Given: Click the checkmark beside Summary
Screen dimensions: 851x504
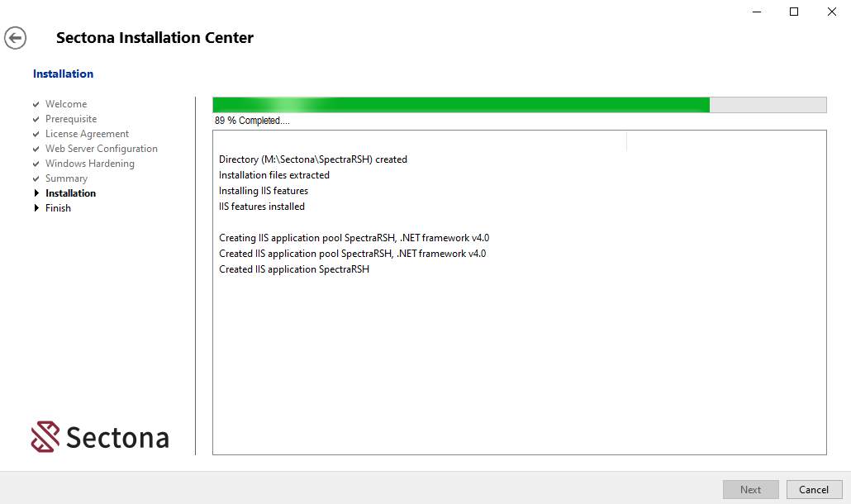Looking at the screenshot, I should (36, 179).
